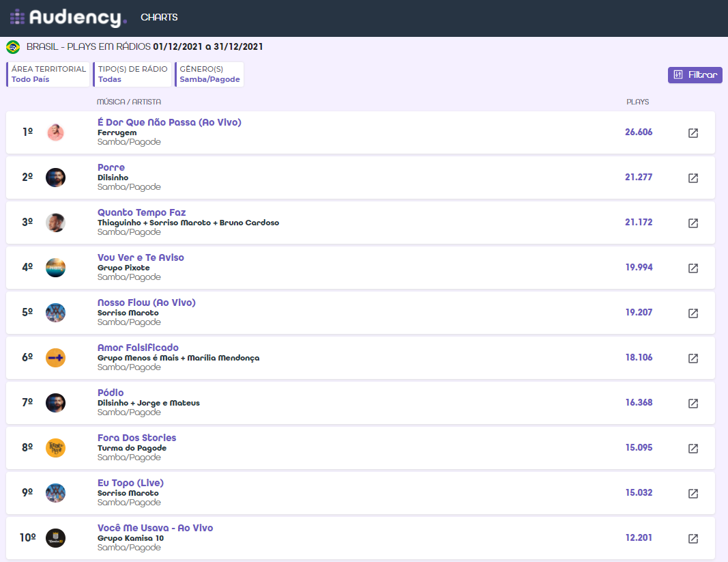Click the MÚSICA / ARTISTA column header
Screen dimensions: 728x562
click(129, 102)
